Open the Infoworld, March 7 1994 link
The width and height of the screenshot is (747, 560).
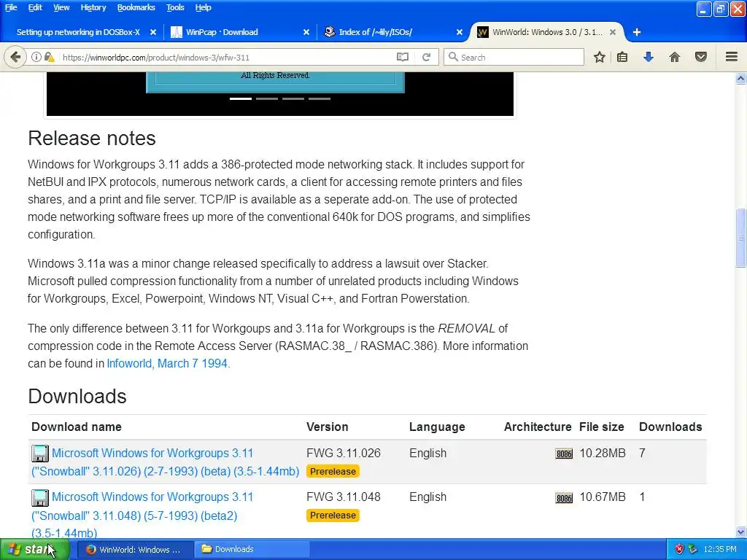(167, 363)
